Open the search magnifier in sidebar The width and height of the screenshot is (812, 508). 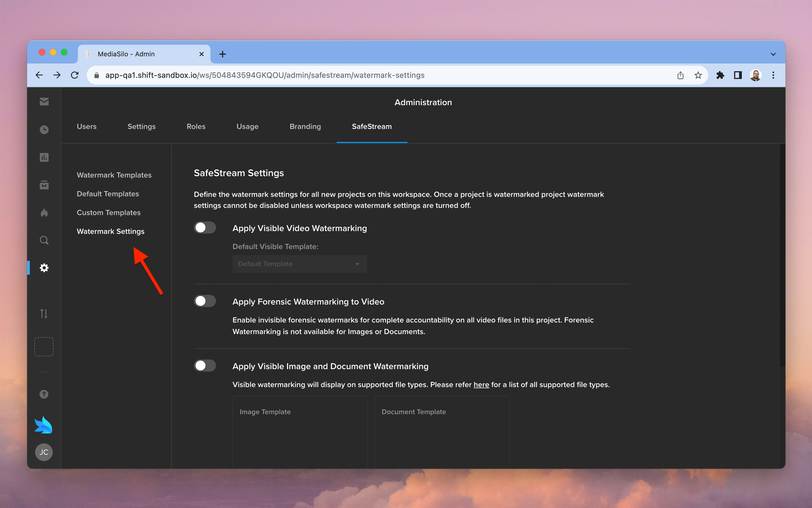[44, 240]
